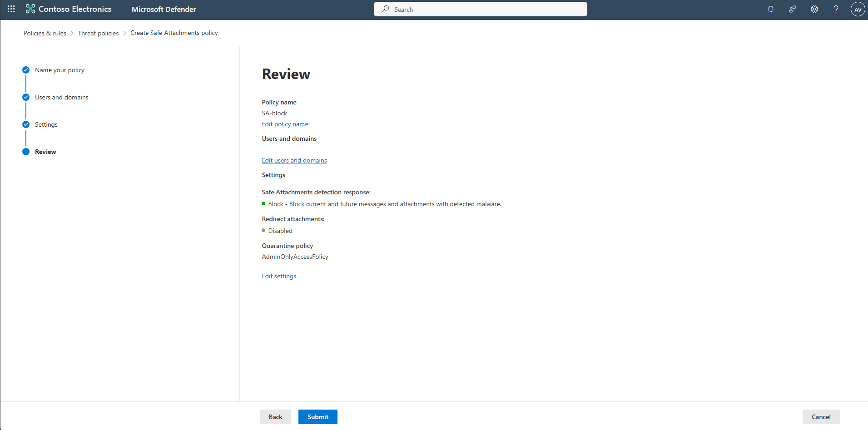The height and width of the screenshot is (430, 868).
Task: Click Create Safe Attachments policy breadcrumb
Action: tap(174, 33)
